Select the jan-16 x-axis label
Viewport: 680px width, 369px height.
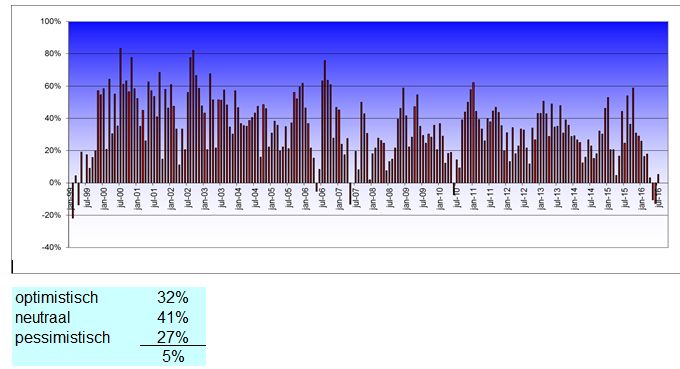tap(642, 198)
